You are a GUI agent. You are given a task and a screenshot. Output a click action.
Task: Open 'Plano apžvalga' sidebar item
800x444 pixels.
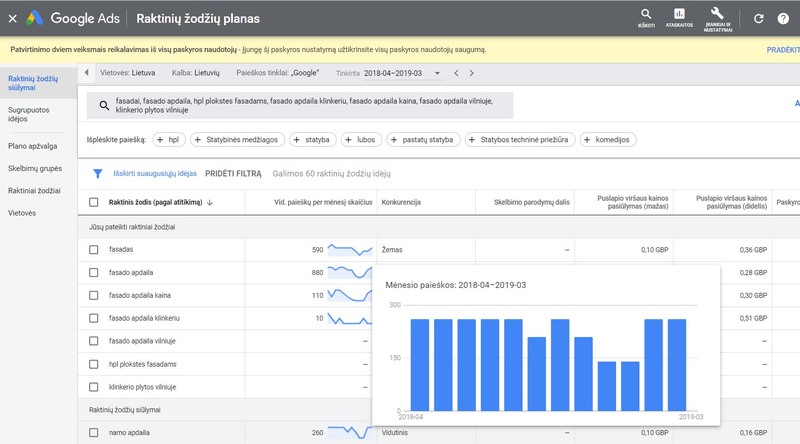click(33, 146)
